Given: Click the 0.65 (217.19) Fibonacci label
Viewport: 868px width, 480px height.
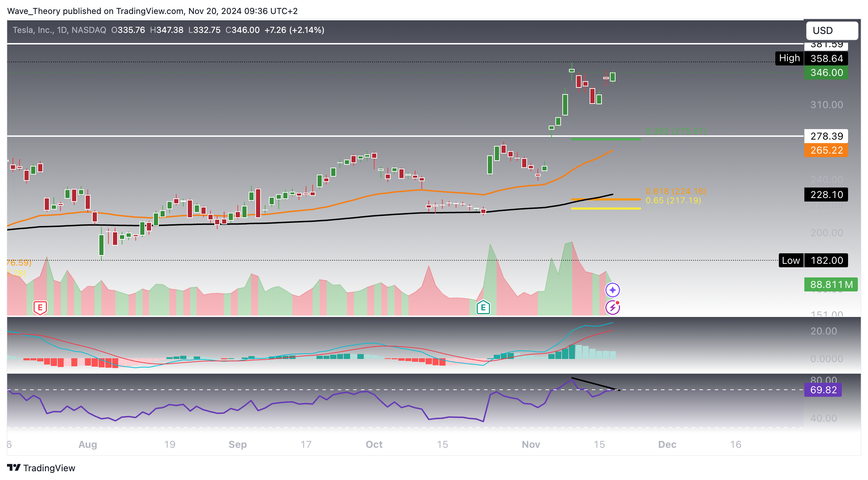Looking at the screenshot, I should tap(673, 200).
